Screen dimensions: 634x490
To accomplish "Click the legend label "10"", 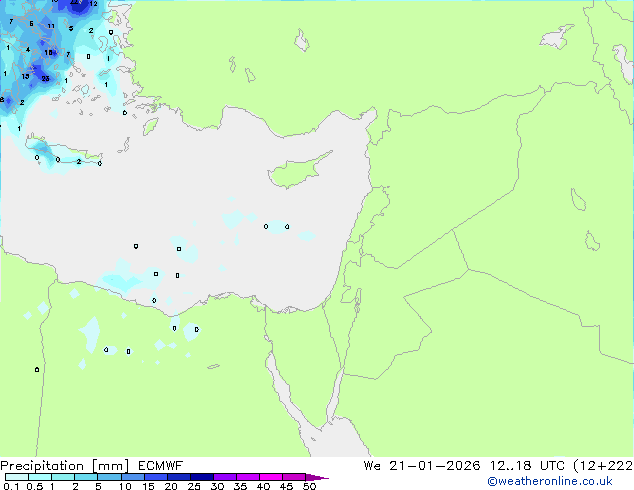I will (x=125, y=486).
